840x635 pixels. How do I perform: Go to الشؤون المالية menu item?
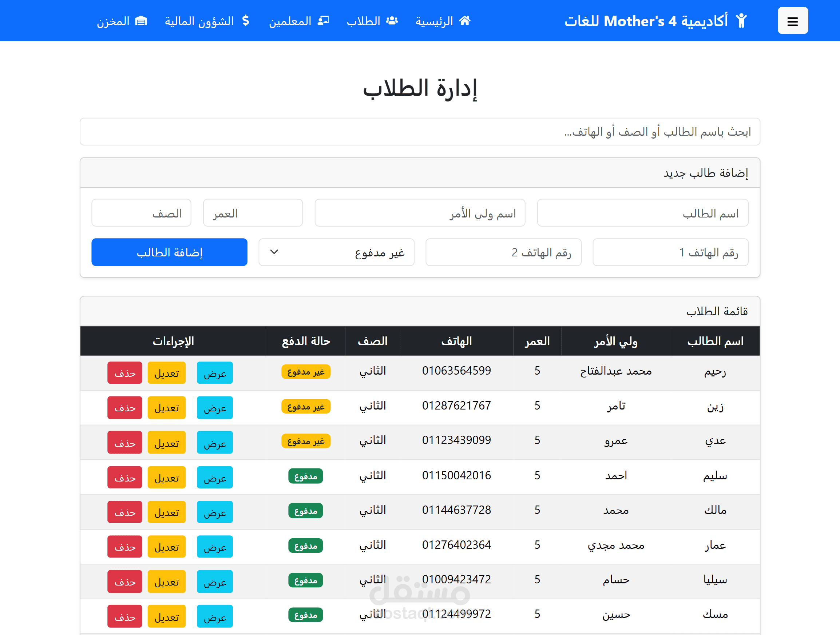pyautogui.click(x=199, y=21)
